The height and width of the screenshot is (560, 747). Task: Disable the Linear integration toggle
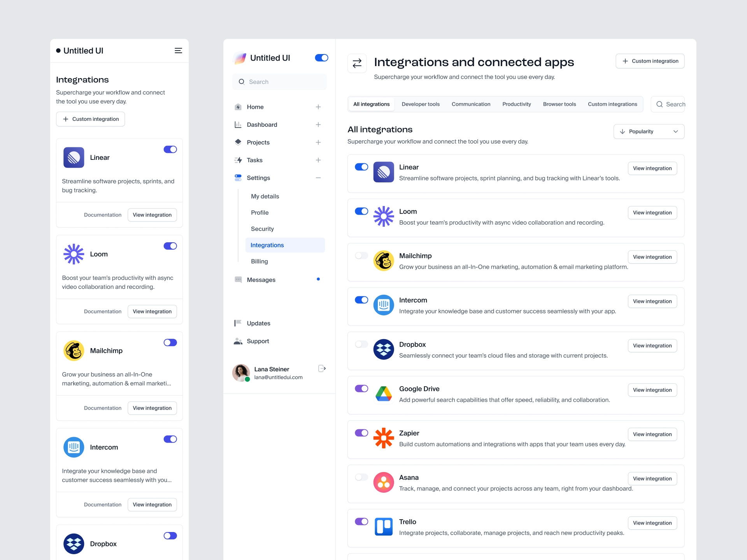pyautogui.click(x=361, y=167)
